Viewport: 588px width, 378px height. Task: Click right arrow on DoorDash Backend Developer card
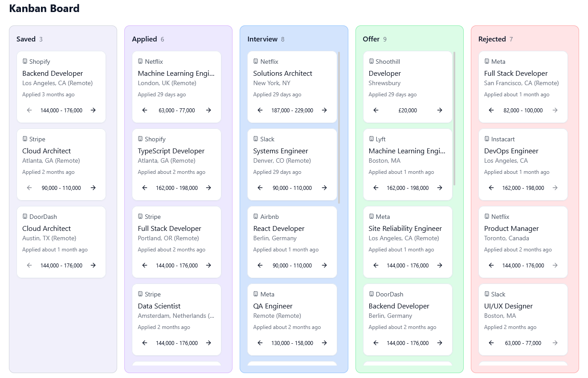pos(440,343)
